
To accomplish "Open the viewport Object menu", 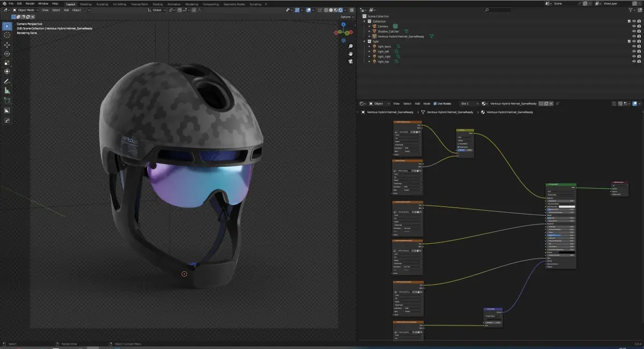I will point(77,10).
